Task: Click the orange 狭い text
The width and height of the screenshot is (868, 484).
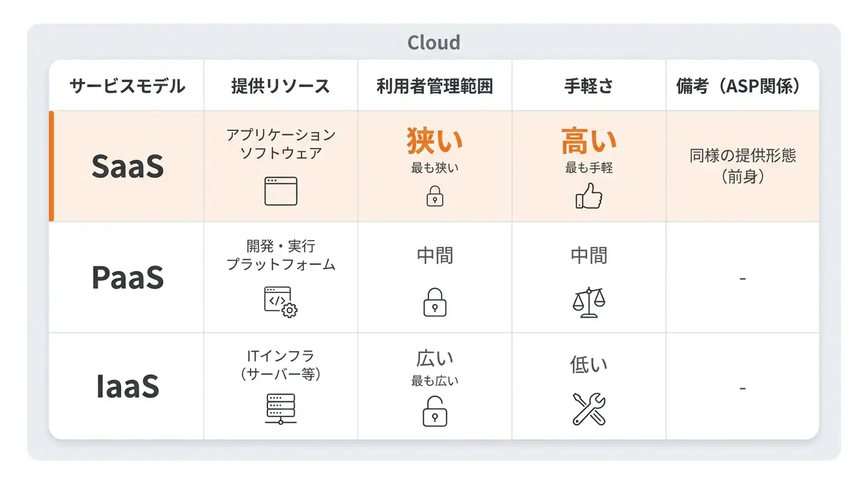Action: tap(435, 141)
